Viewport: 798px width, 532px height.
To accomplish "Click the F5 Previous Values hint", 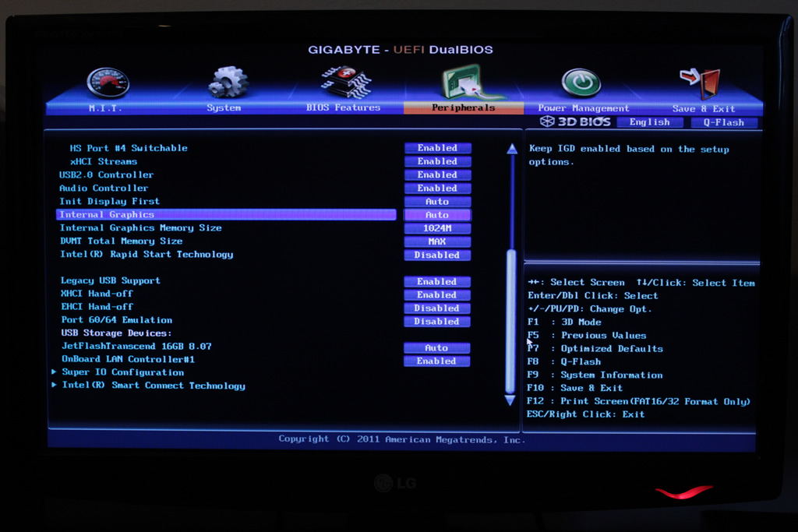I will [x=588, y=336].
